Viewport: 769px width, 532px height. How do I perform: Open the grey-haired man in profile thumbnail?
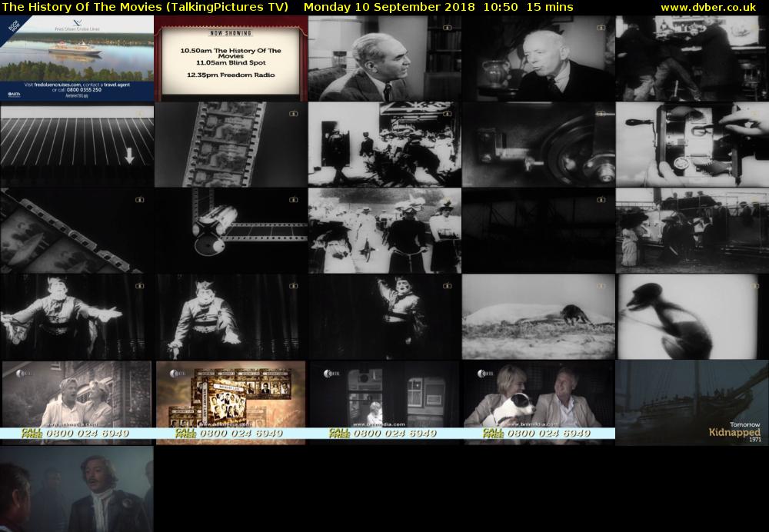[384, 58]
